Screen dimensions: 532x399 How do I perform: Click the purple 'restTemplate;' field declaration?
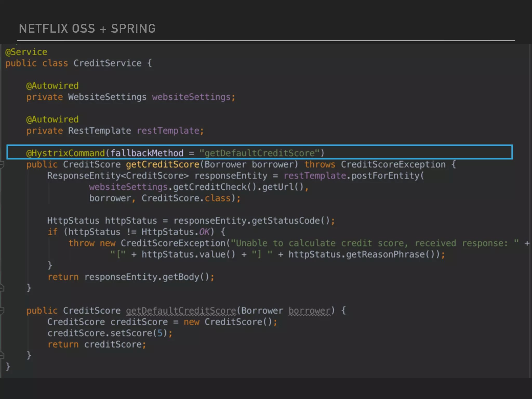170,131
